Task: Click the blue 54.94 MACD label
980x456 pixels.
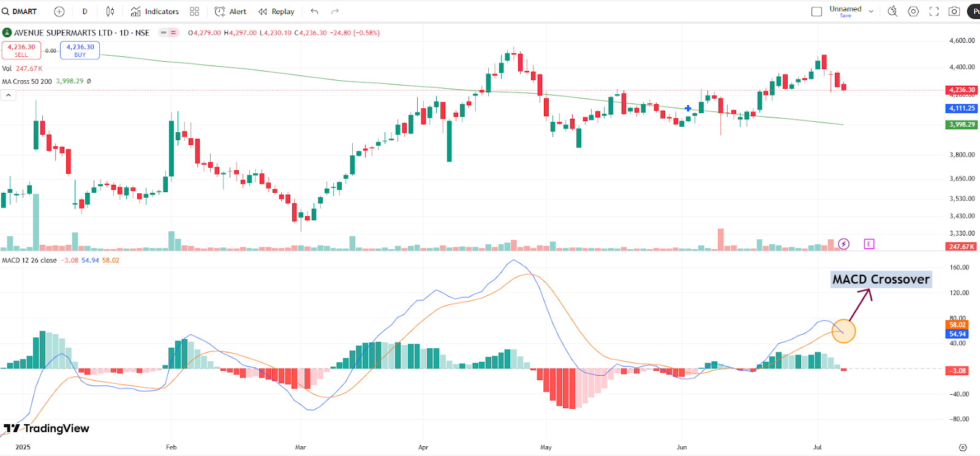Action: point(957,334)
